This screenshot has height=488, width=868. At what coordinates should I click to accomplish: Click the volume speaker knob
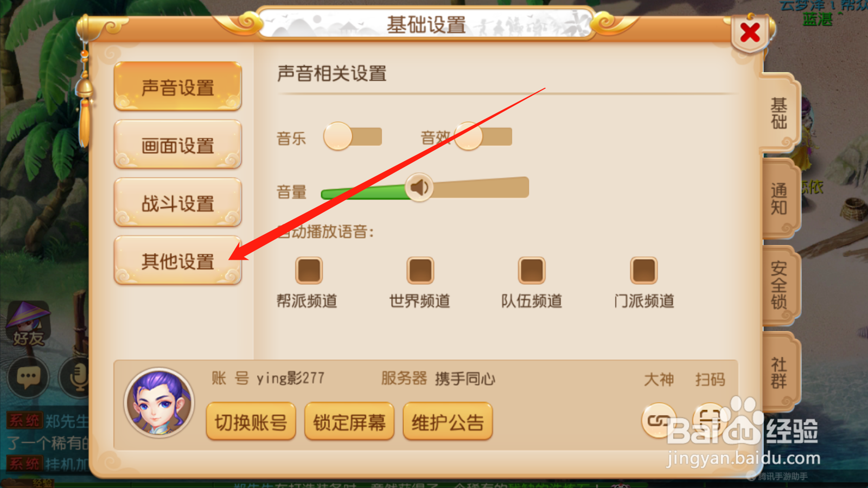click(419, 188)
